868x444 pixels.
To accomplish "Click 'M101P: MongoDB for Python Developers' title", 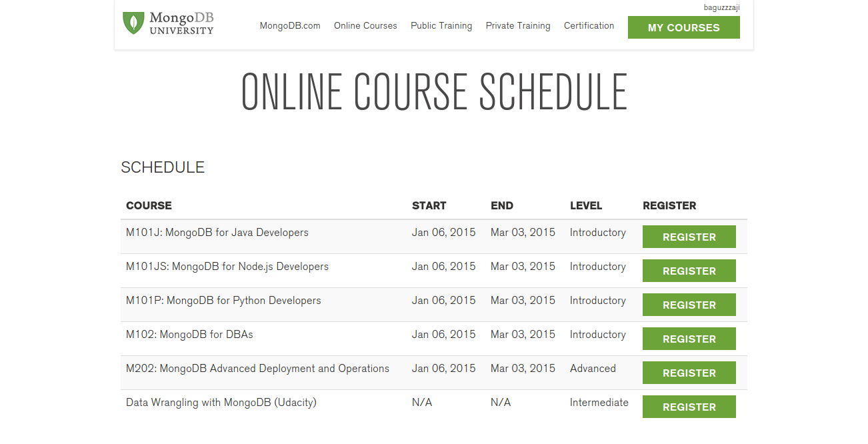I will coord(223,301).
